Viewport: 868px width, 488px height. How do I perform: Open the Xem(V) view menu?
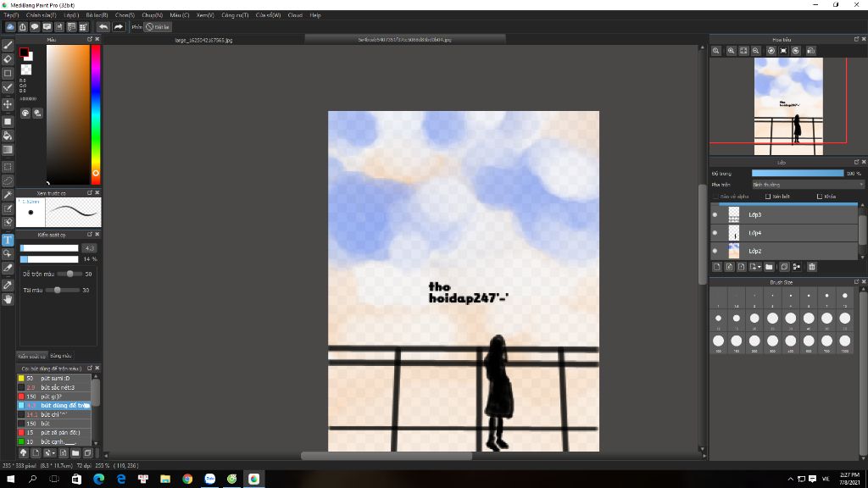pyautogui.click(x=205, y=15)
